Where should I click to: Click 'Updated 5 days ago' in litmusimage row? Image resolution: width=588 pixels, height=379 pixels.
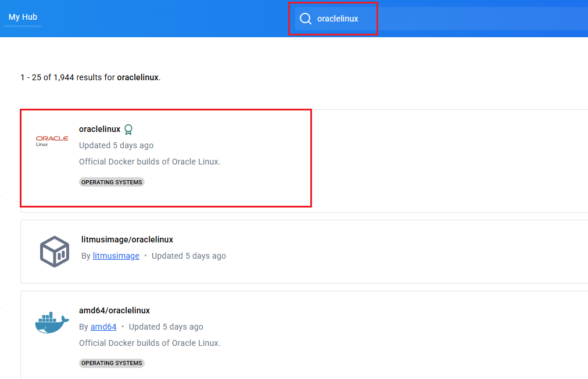[189, 256]
